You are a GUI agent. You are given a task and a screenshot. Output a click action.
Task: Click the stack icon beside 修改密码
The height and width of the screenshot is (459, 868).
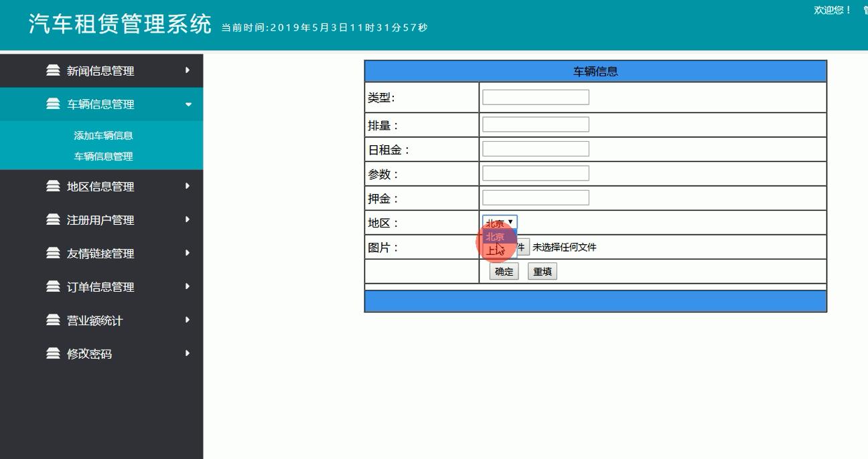point(53,353)
